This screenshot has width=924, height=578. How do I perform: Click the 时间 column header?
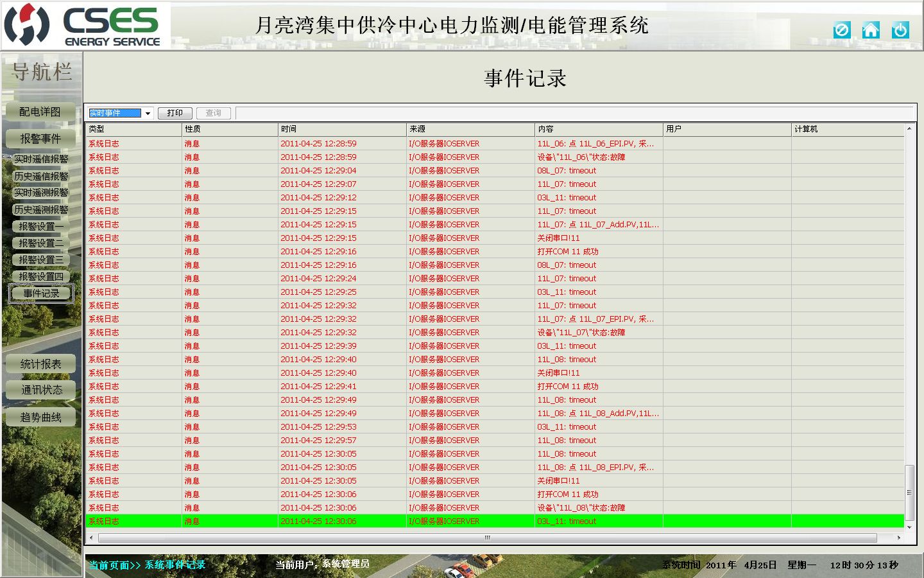(x=342, y=129)
